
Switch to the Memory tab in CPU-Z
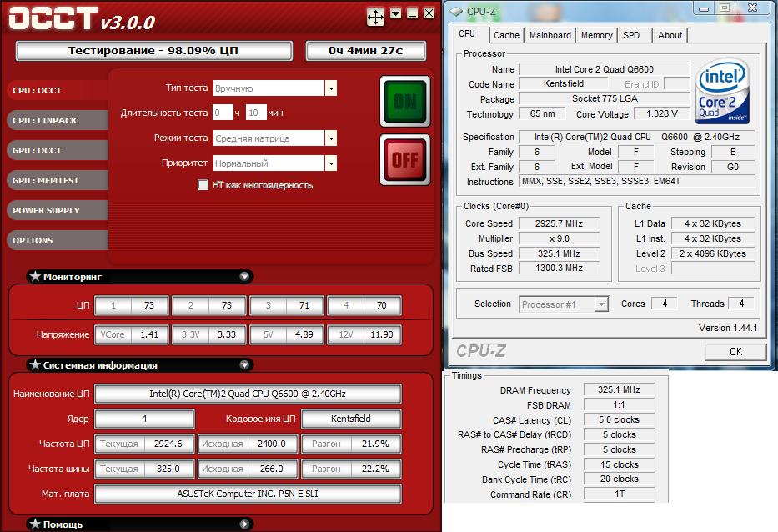coord(596,35)
